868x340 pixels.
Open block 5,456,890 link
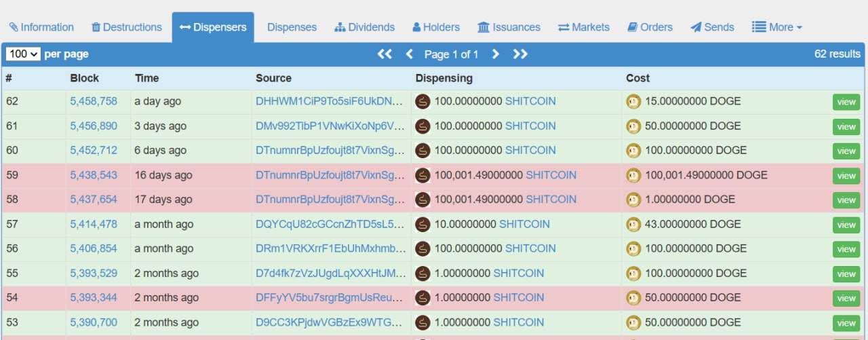[94, 126]
